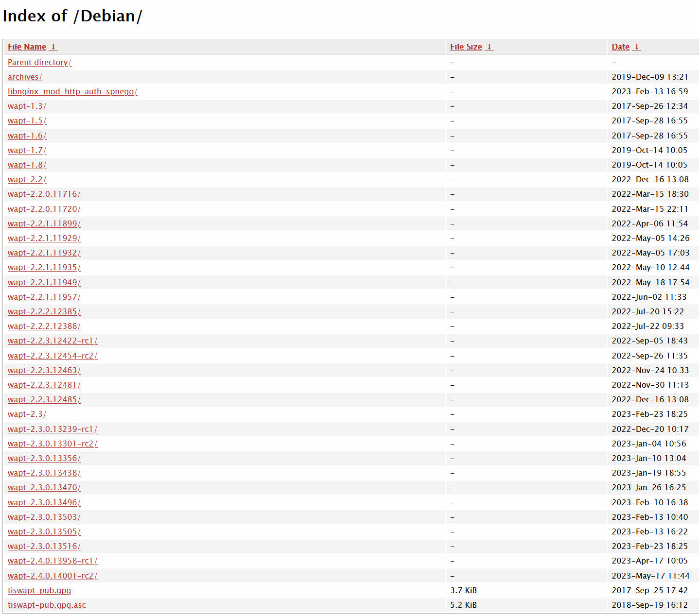
Task: Open the wapt-2.2.0.11716 folder
Action: (44, 194)
